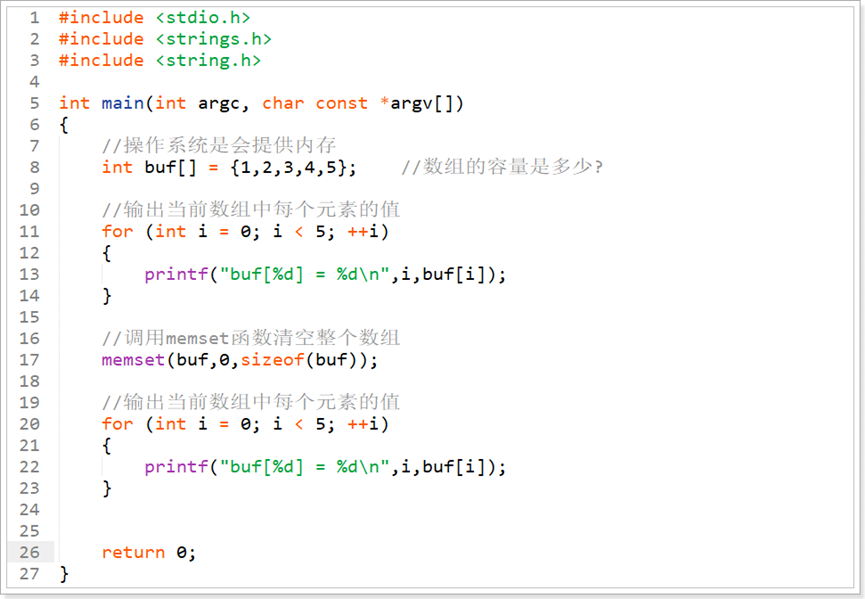Click highlighted line number 26 in the gutter
Viewport: 865px width, 599px height.
30,552
